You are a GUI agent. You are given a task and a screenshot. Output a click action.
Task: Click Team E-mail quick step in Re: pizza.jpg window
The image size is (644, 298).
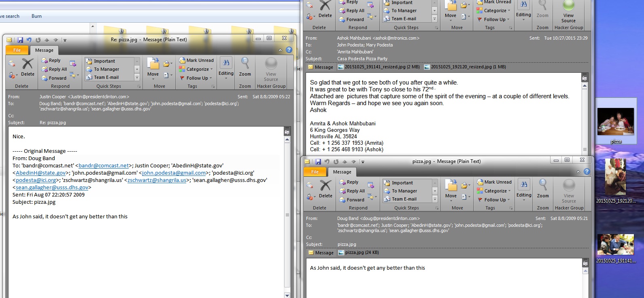(106, 77)
